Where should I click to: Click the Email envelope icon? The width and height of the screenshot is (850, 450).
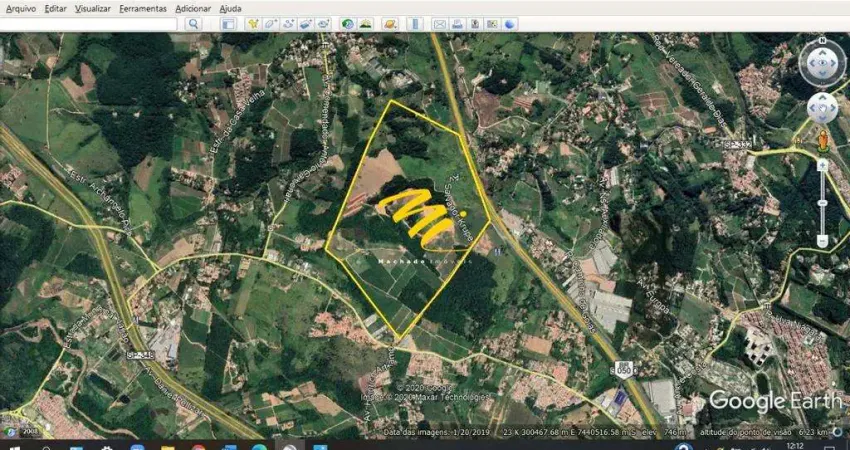tap(439, 24)
